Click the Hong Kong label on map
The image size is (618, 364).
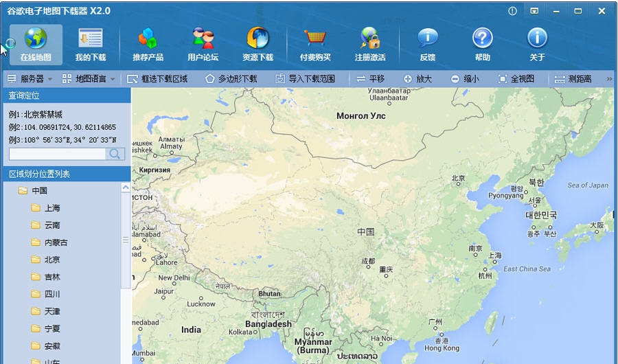coord(442,348)
